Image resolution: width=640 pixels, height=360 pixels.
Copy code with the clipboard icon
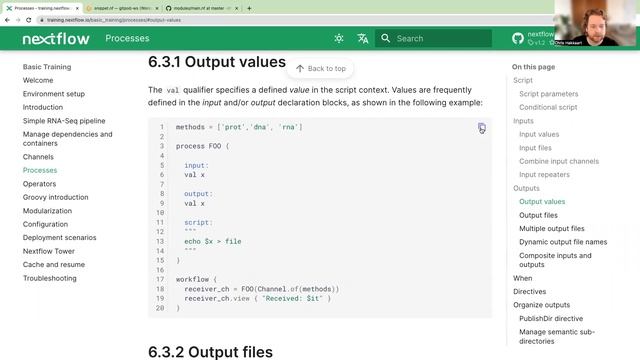tap(482, 128)
